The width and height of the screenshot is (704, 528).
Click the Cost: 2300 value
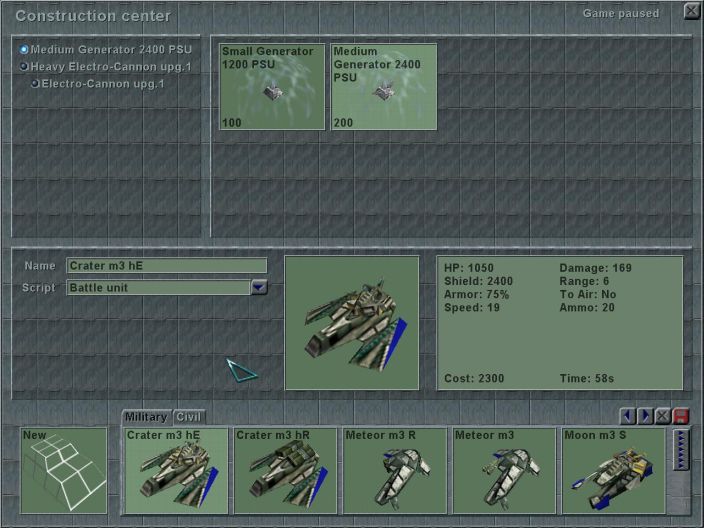click(x=474, y=378)
